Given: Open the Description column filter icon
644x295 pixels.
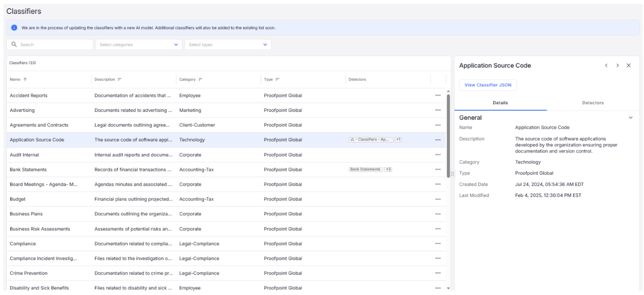Looking at the screenshot, I should click(119, 79).
